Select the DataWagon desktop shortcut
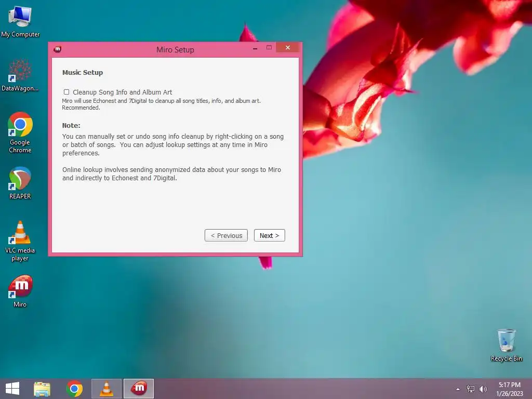Viewport: 532px width, 399px height. tap(20, 75)
